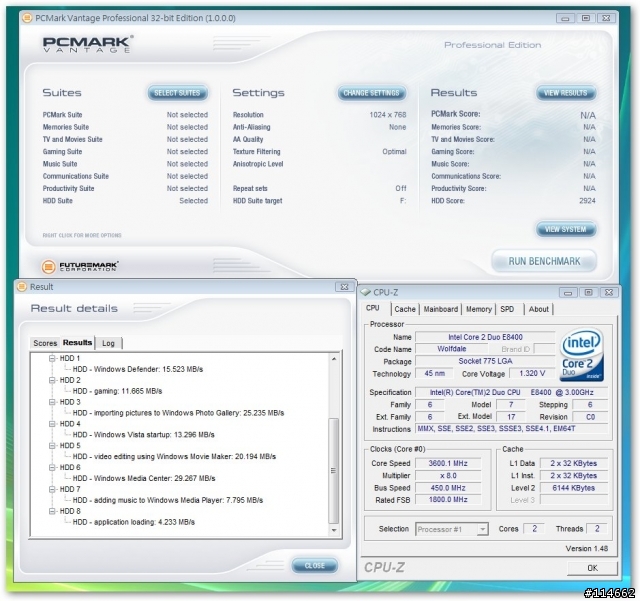The image size is (640, 601).
Task: Open the About tab in CPU-Z
Action: [x=538, y=309]
